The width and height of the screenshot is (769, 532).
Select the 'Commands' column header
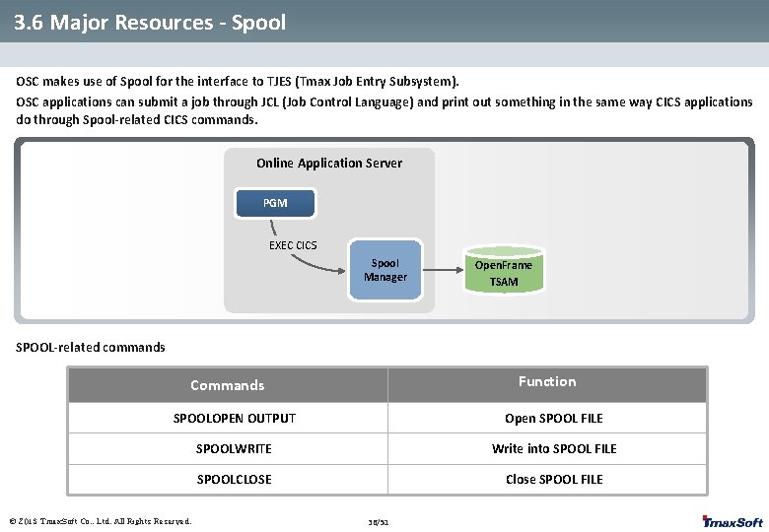pyautogui.click(x=228, y=385)
